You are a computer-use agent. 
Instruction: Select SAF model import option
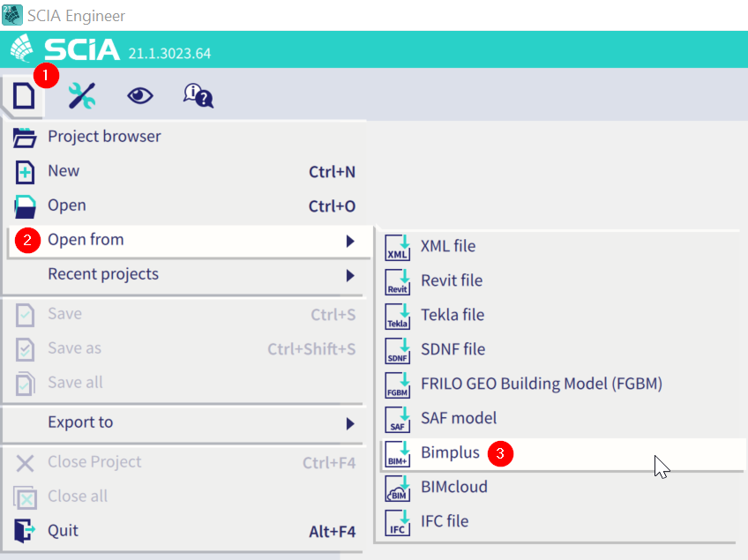459,418
